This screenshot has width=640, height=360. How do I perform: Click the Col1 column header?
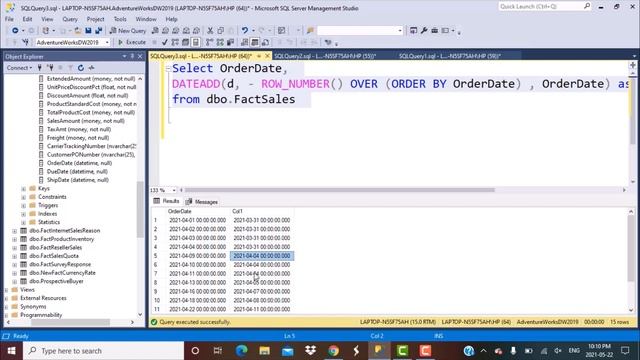[x=262, y=211]
